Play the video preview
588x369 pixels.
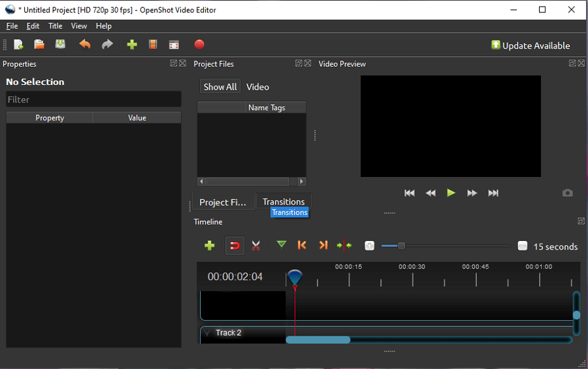(451, 193)
